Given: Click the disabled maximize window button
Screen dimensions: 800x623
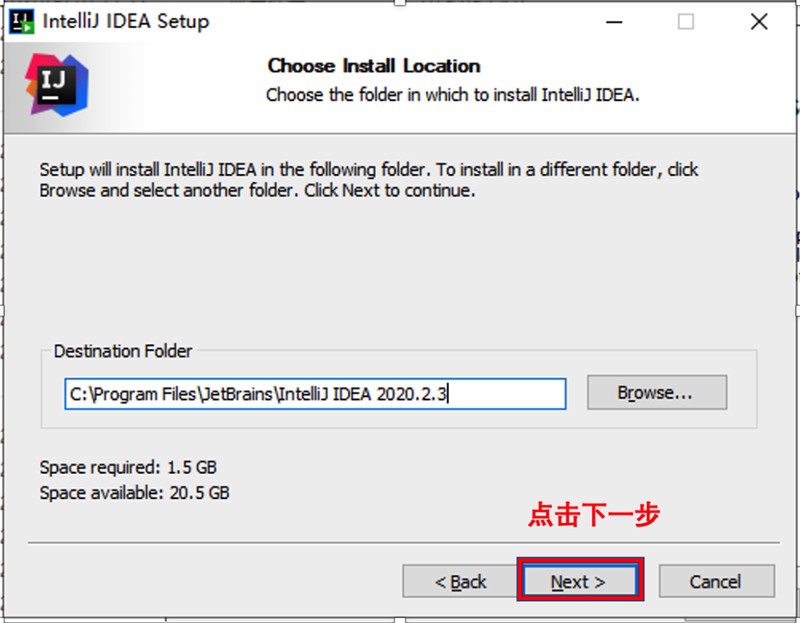Looking at the screenshot, I should (x=685, y=22).
